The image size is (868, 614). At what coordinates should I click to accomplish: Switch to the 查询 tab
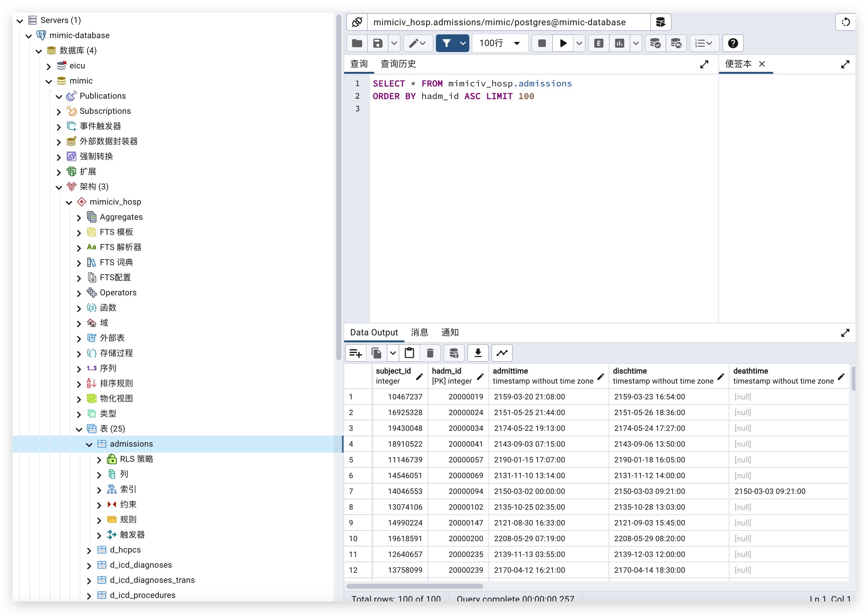359,64
